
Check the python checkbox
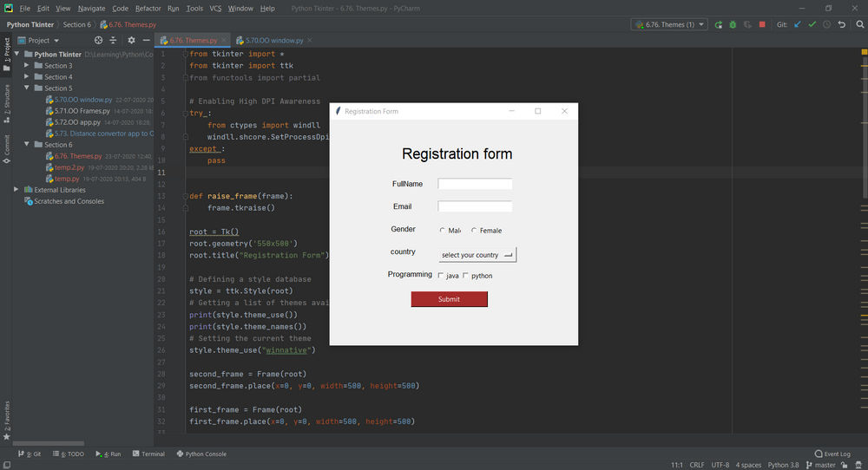465,276
